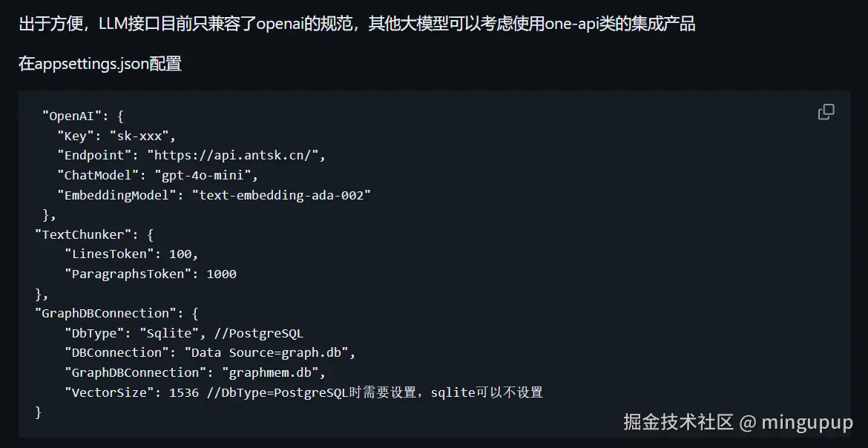Click the VectorSize value 1536
The image size is (868, 448).
click(184, 392)
